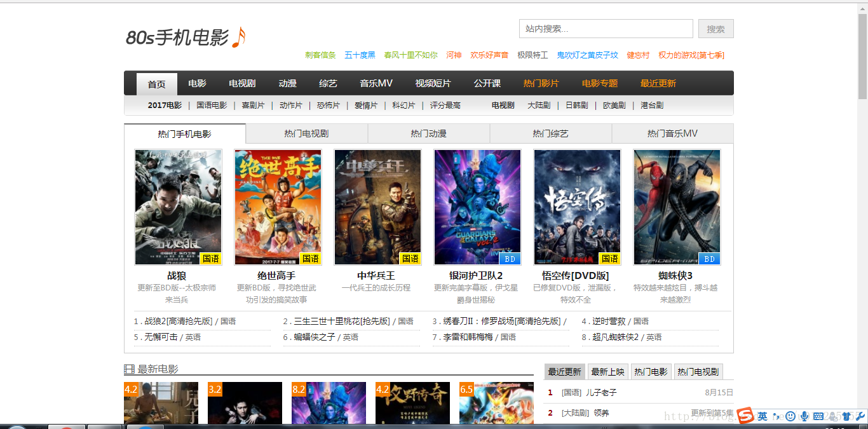Open the 欧美剧 sub-navigation link
Screen dimensions: 868x429
point(614,106)
